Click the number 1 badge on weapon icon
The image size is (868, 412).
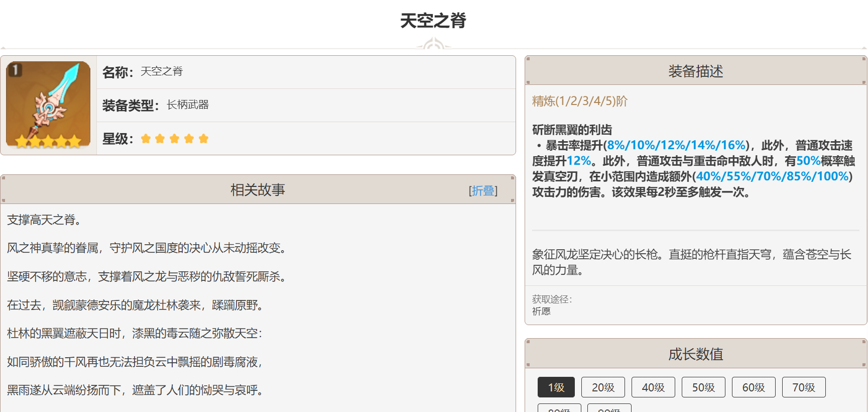15,70
